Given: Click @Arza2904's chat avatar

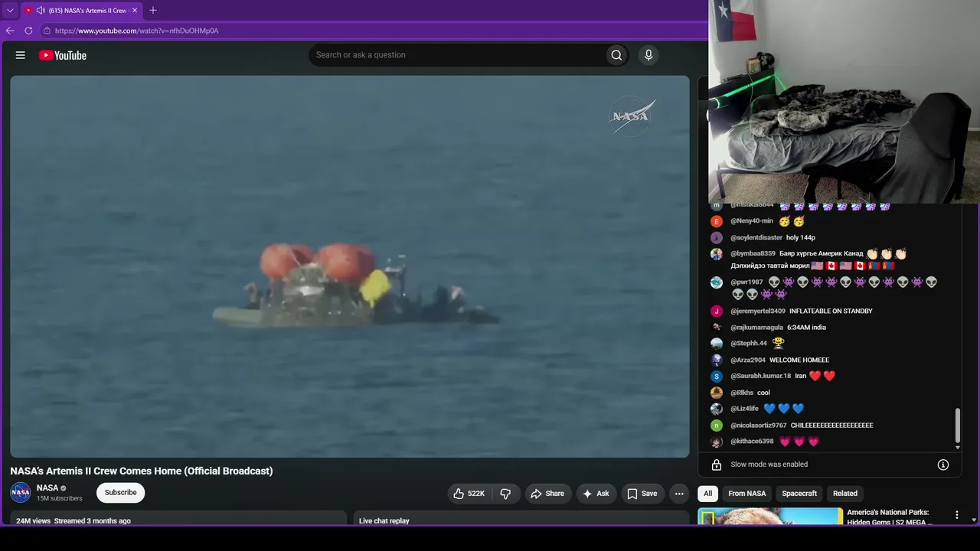Looking at the screenshot, I should tap(717, 360).
